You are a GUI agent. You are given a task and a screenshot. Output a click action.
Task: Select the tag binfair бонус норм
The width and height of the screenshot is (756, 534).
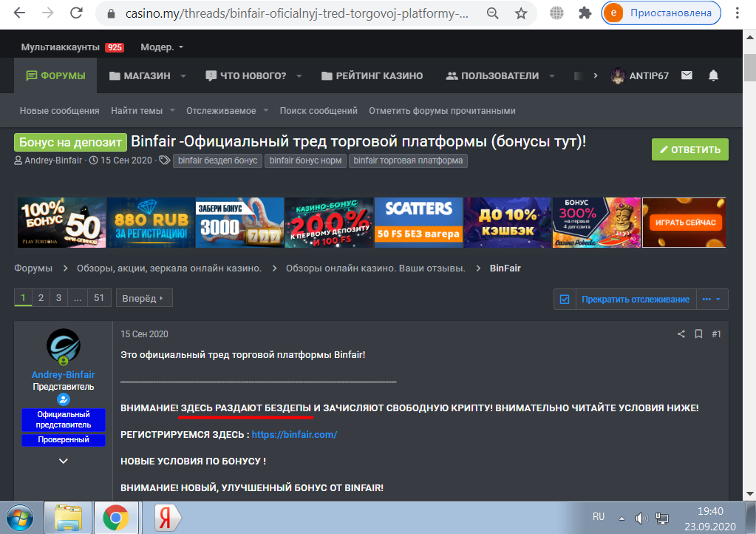pyautogui.click(x=305, y=160)
